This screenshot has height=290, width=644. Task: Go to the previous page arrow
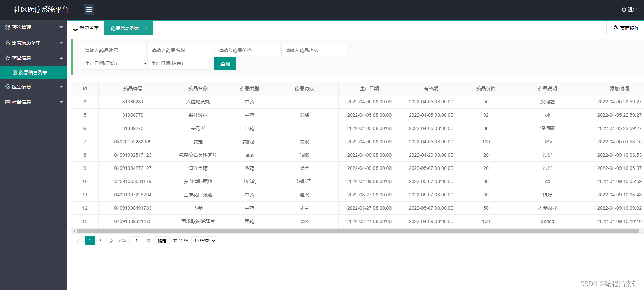pos(78,241)
